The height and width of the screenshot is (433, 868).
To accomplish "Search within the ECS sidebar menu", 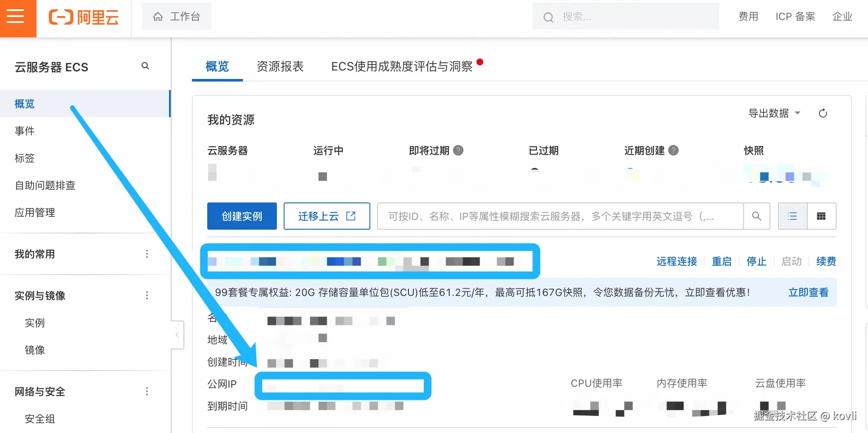I will (x=145, y=66).
